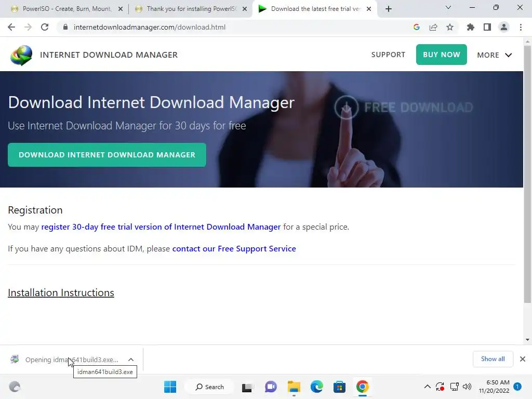Open the SUPPORT page
532x399 pixels.
point(388,55)
